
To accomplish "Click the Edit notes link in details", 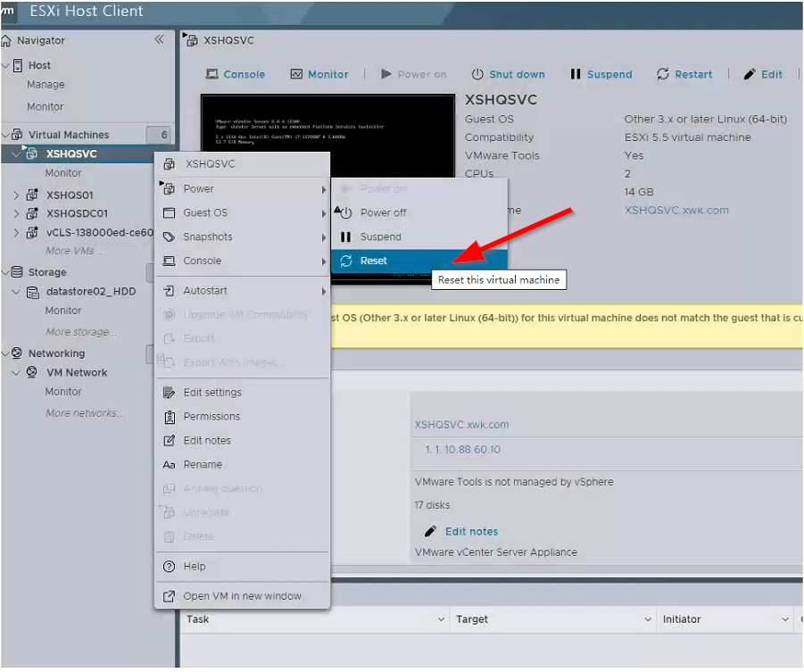I will 472,532.
